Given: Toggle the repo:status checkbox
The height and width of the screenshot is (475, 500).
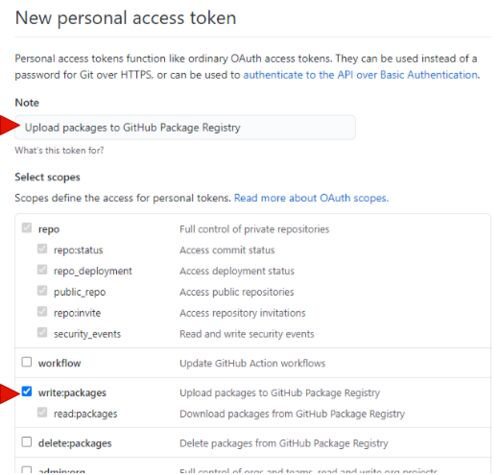Looking at the screenshot, I should click(42, 249).
